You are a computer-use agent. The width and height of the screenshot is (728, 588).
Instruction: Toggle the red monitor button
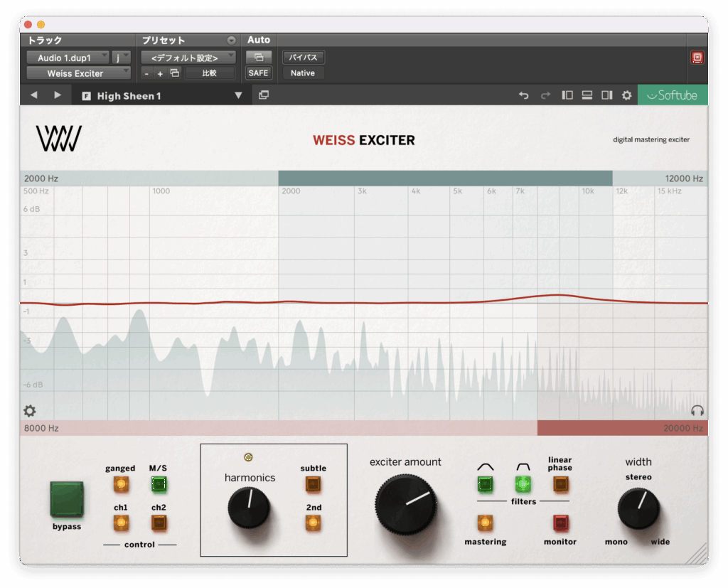(x=560, y=523)
